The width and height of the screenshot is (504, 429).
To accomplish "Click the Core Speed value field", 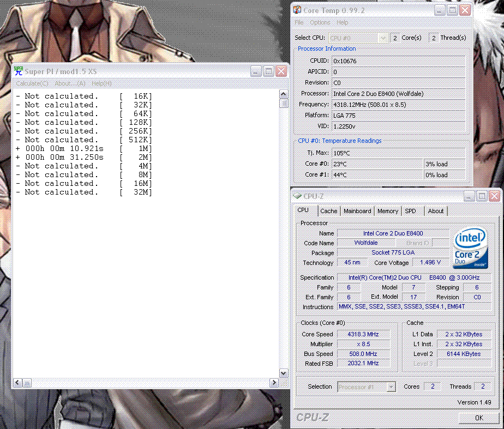I will (x=363, y=334).
